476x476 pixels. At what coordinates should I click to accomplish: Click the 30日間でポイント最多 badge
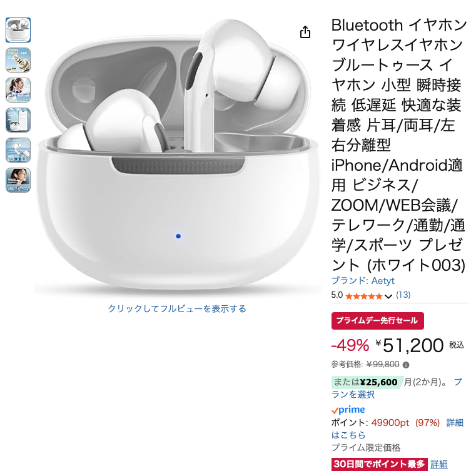point(380,464)
